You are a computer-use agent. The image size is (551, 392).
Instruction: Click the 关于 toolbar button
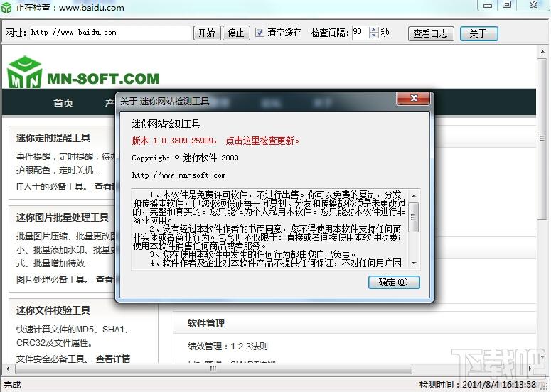[479, 33]
